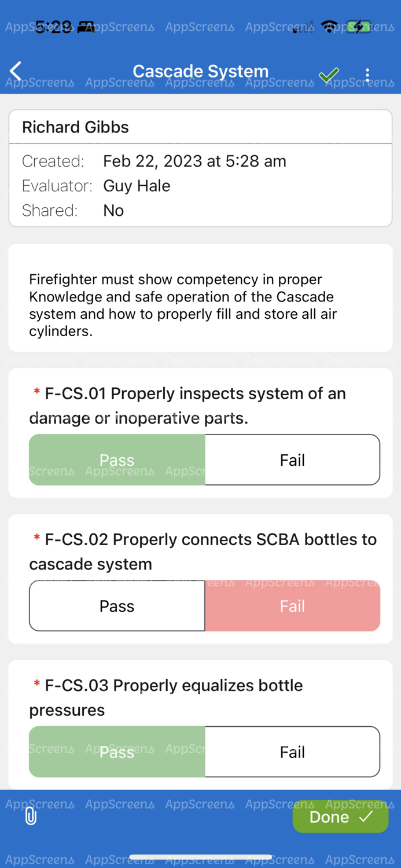Tap the Cascade System title
Image resolution: width=401 pixels, height=868 pixels.
(x=201, y=71)
